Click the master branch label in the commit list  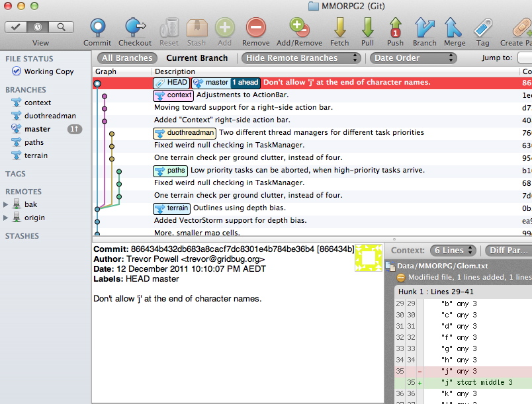click(211, 83)
